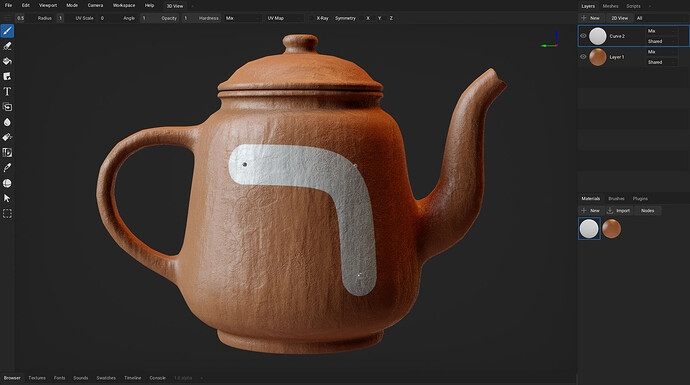Open Layer 1 Mix blend mode dropdown
Viewport: 690px width, 385px height.
[661, 52]
